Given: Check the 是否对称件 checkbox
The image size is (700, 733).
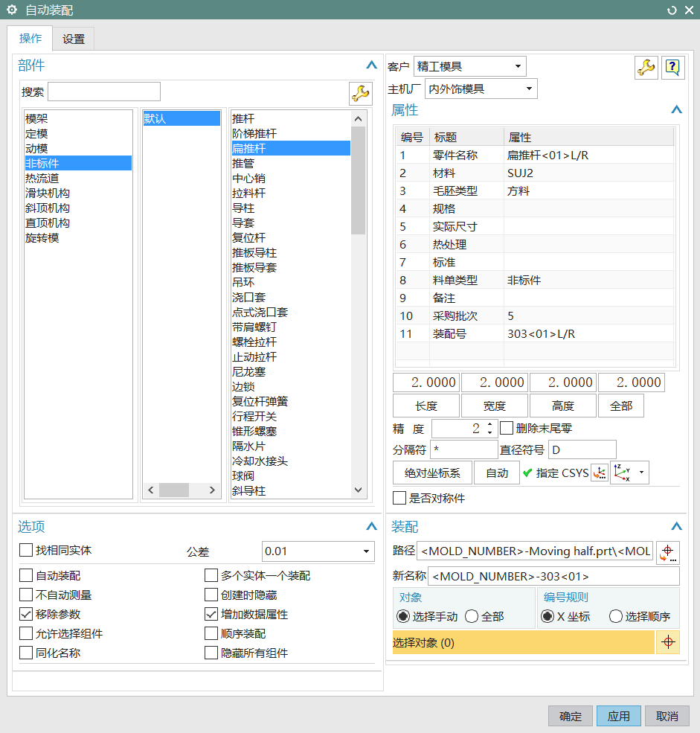Looking at the screenshot, I should (x=399, y=498).
